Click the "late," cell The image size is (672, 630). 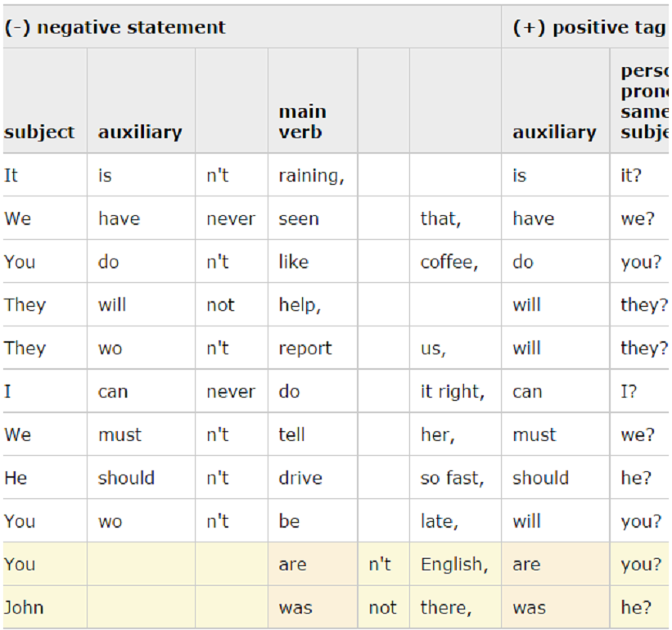pos(440,521)
